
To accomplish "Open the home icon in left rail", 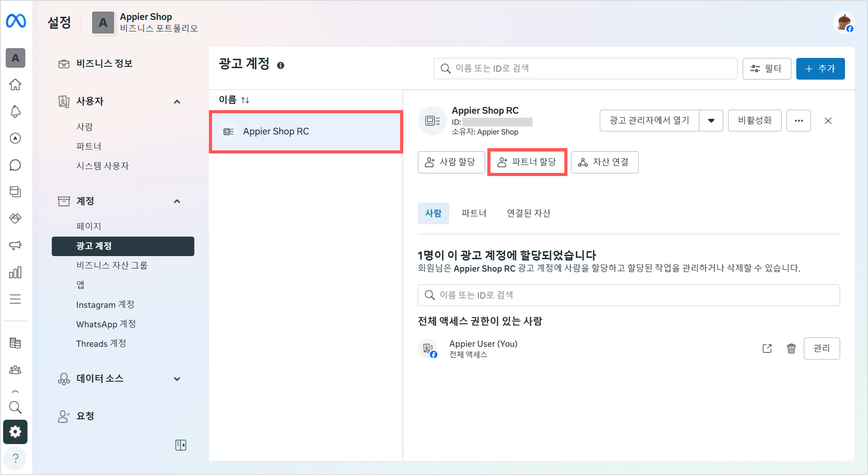I will pyautogui.click(x=15, y=84).
